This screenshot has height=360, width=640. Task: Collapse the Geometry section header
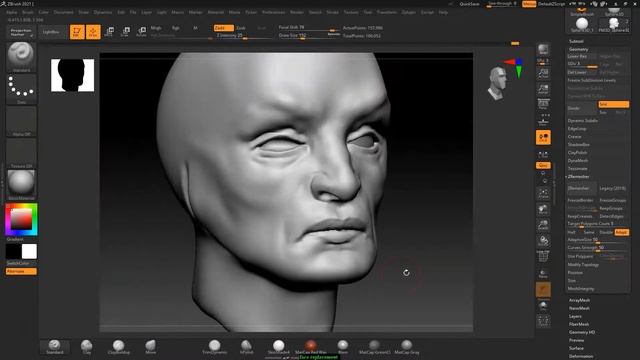[579, 49]
